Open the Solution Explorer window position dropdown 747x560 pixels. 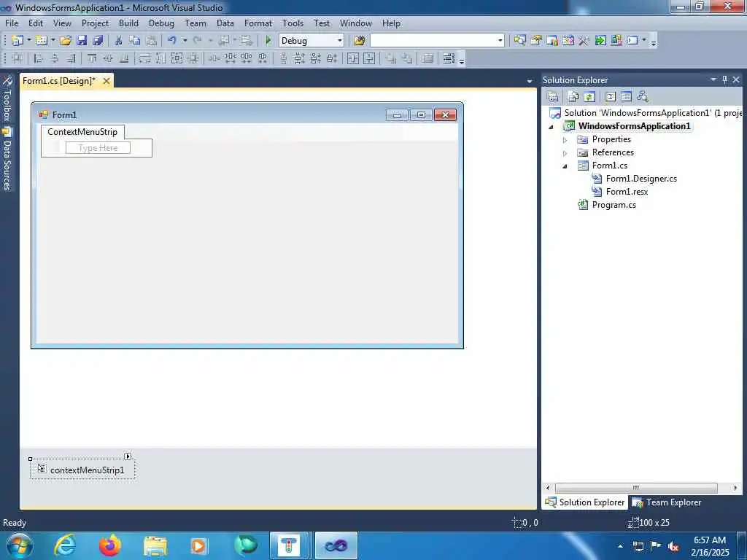tap(713, 79)
